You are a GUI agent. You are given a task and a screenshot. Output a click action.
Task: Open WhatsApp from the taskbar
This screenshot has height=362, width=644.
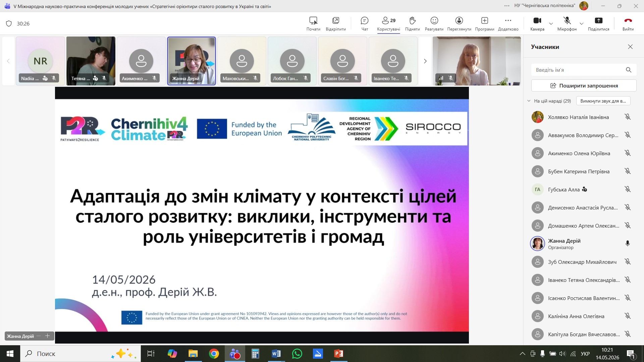pyautogui.click(x=297, y=354)
